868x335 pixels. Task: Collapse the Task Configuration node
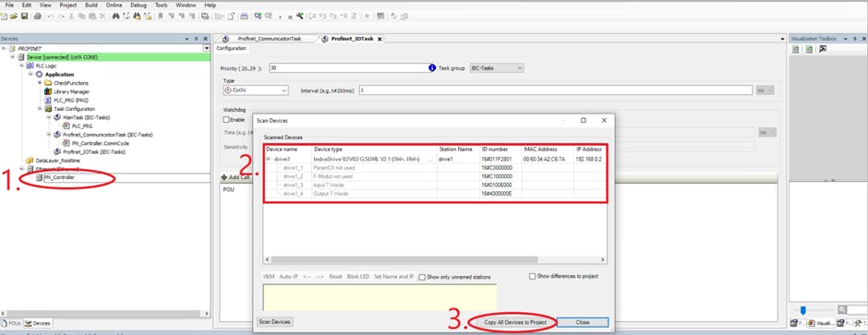pyautogui.click(x=40, y=109)
